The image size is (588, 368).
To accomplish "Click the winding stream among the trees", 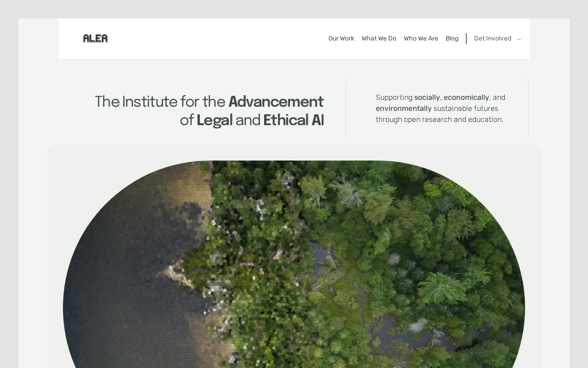I will click(x=367, y=313).
